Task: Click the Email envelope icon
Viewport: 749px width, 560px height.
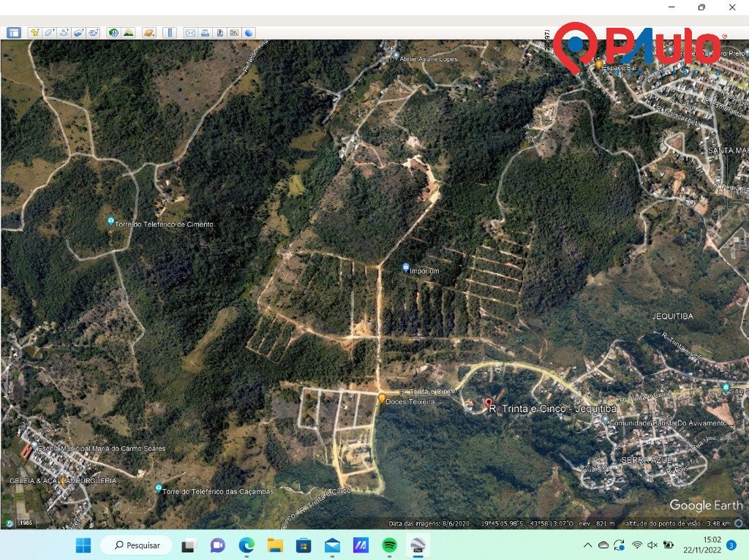Action: coord(190,32)
